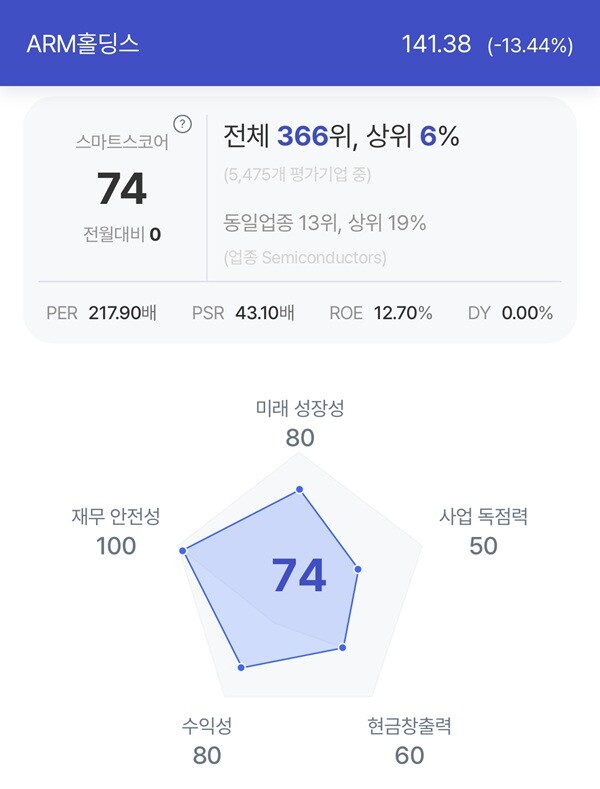Tap the stock price 141.38 in header
600x789 pixels.
[436, 44]
